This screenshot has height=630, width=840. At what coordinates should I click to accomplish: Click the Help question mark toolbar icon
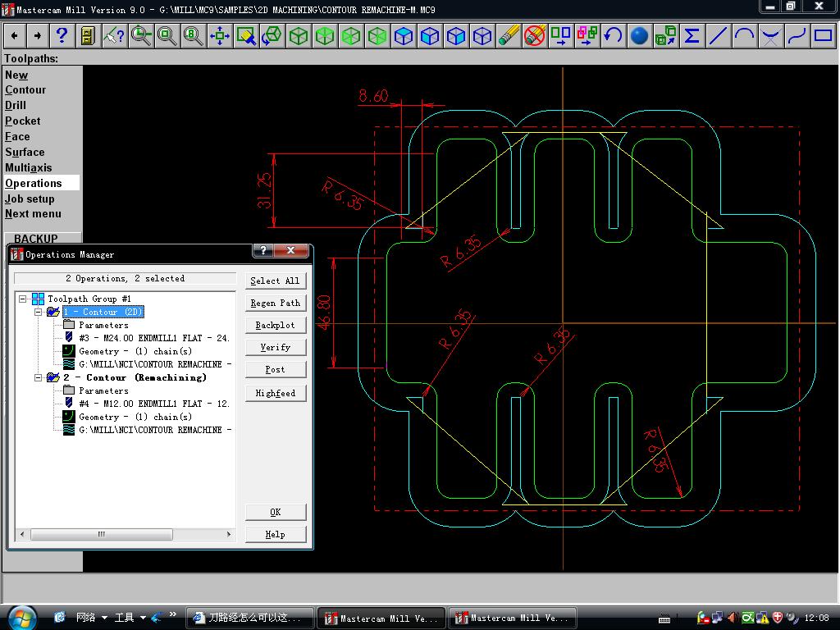tap(62, 36)
